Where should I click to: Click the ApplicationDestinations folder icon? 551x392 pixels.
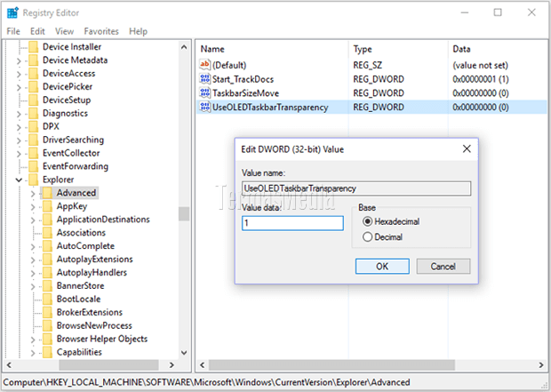[x=47, y=220]
